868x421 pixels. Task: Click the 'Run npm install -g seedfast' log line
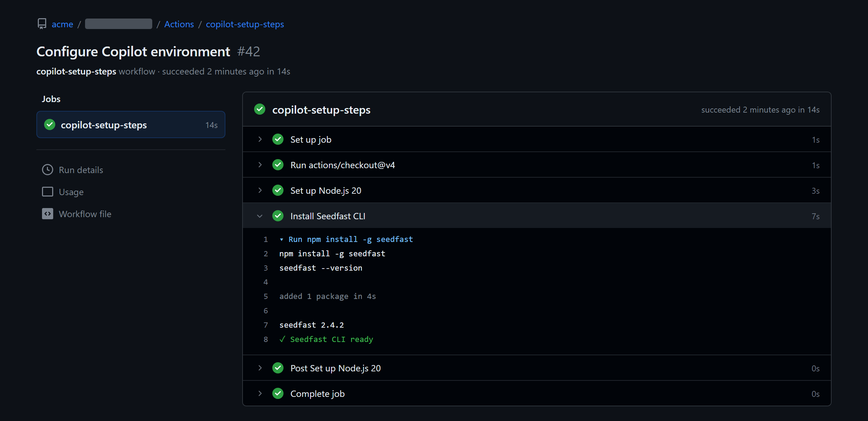[350, 240]
